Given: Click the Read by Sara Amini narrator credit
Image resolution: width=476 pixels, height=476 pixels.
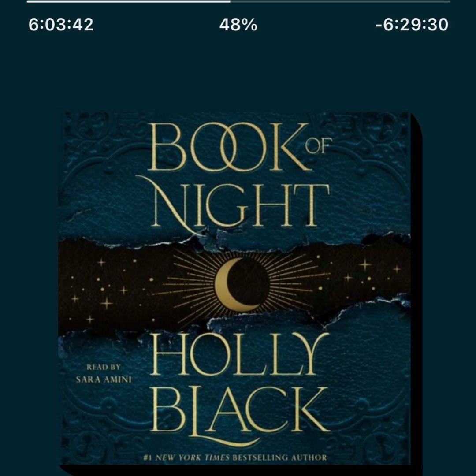Looking at the screenshot, I should 104,374.
